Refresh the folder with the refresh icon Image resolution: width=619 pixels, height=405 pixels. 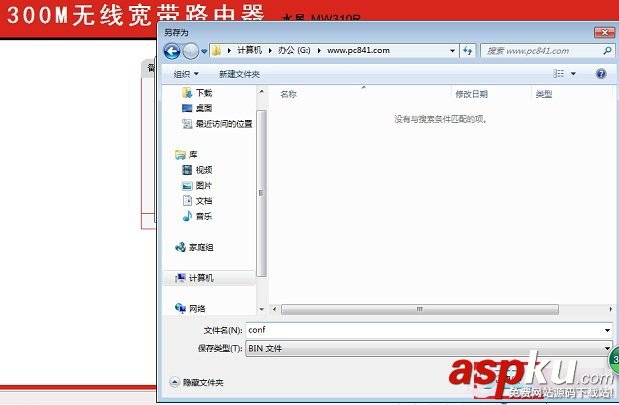tap(468, 51)
